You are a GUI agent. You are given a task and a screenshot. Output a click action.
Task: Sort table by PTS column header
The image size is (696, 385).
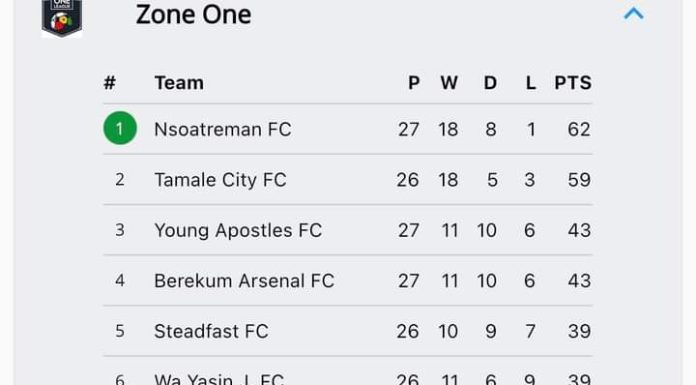(573, 83)
